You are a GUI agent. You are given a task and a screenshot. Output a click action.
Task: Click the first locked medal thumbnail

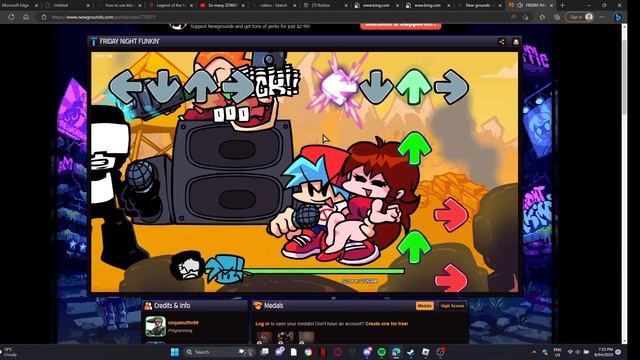click(x=264, y=338)
